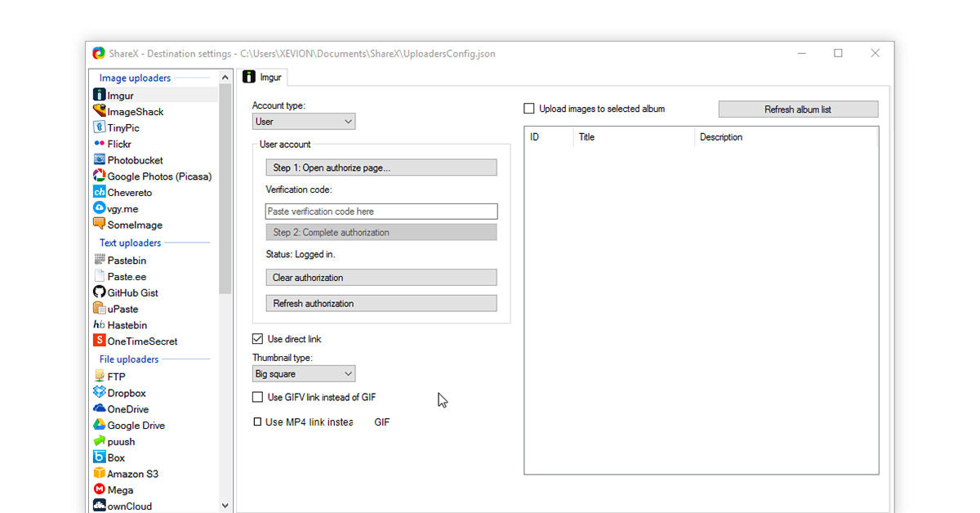Click the Image uploaders group header
The width and height of the screenshot is (980, 513).
click(135, 78)
